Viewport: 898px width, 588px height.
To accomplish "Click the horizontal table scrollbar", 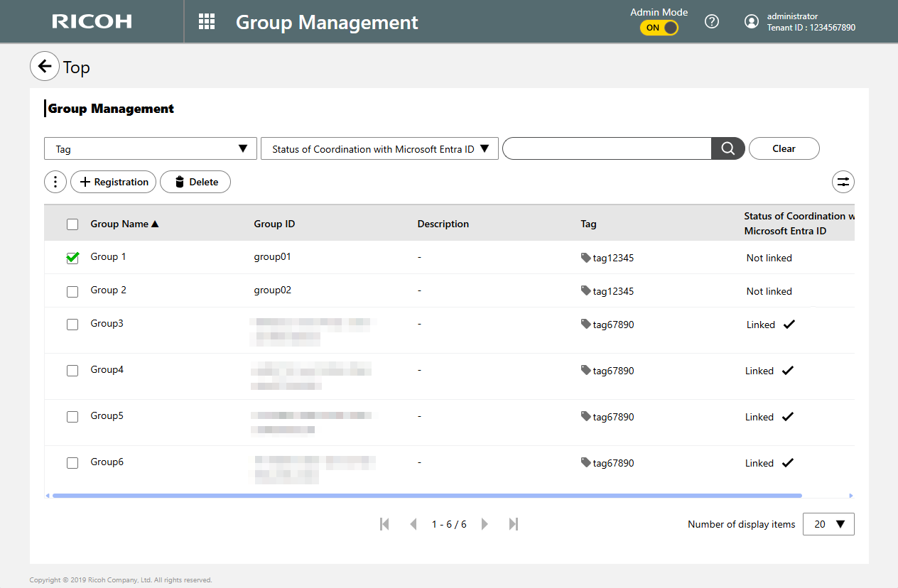I will click(x=426, y=496).
